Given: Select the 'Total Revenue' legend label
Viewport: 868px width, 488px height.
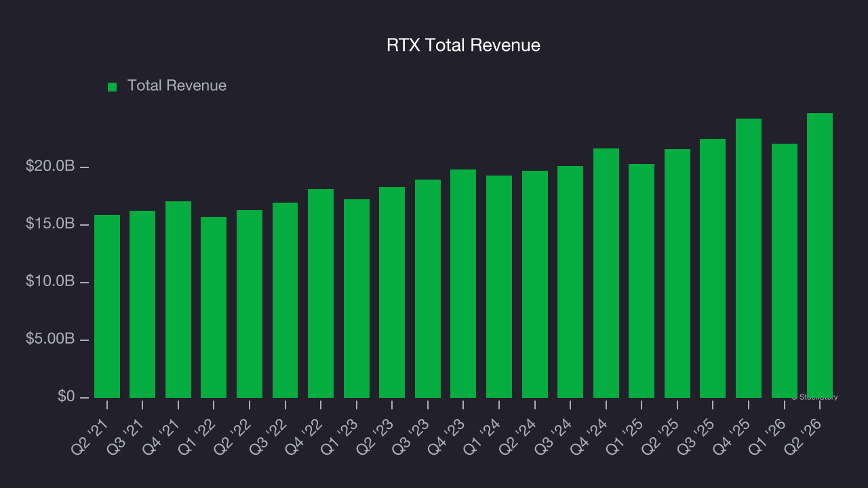Looking at the screenshot, I should point(177,86).
